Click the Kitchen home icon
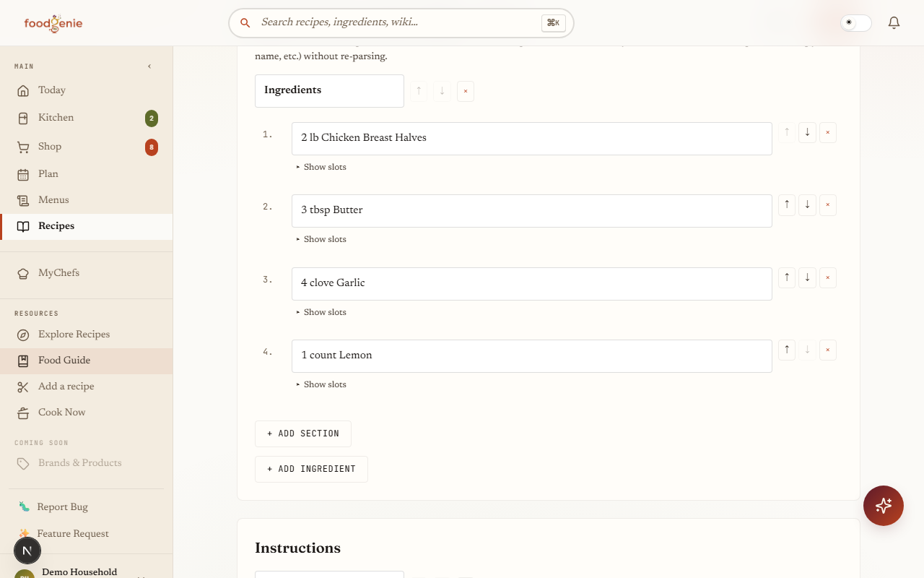The height and width of the screenshot is (578, 924). click(x=23, y=118)
